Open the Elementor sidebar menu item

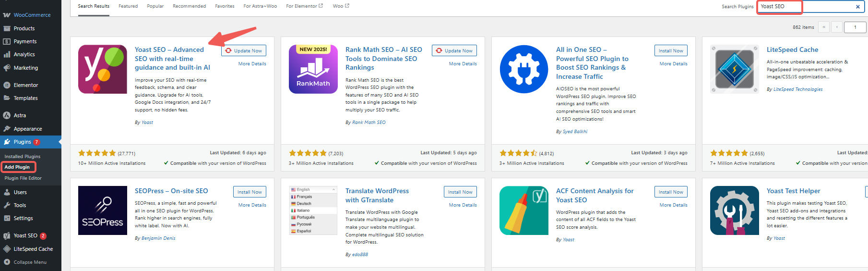(26, 85)
